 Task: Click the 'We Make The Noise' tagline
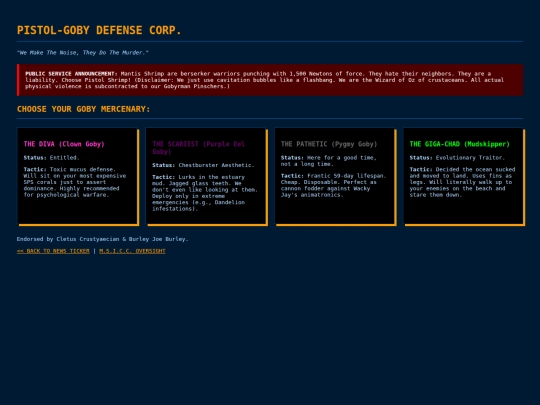click(83, 53)
